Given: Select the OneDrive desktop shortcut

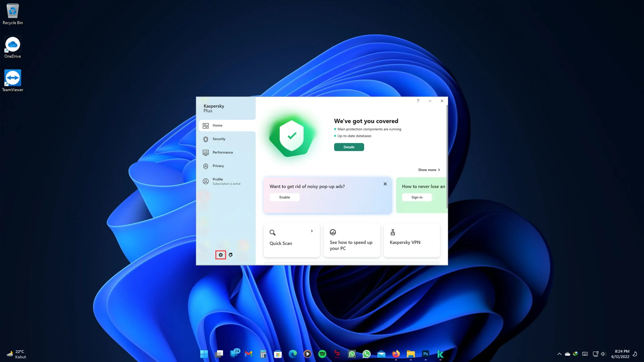Looking at the screenshot, I should pyautogui.click(x=13, y=48).
